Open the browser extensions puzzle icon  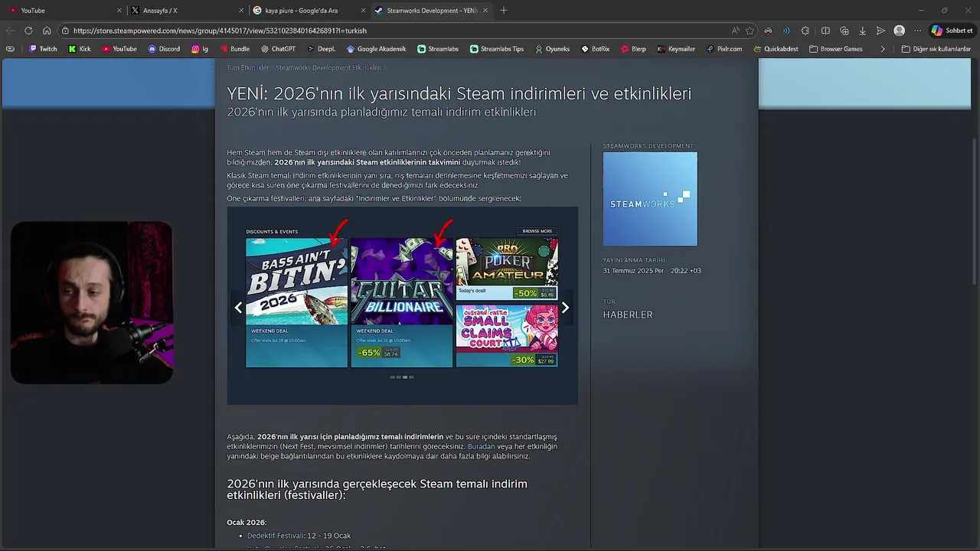click(805, 31)
